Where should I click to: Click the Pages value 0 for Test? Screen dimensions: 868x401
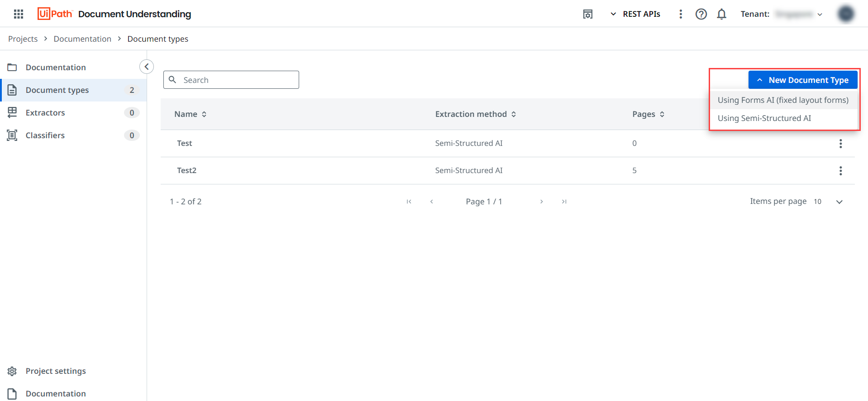click(634, 143)
